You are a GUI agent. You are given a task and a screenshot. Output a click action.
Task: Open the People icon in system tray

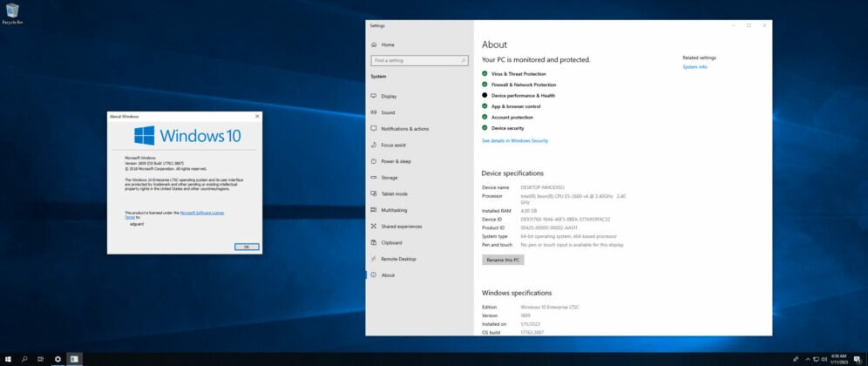click(x=796, y=359)
